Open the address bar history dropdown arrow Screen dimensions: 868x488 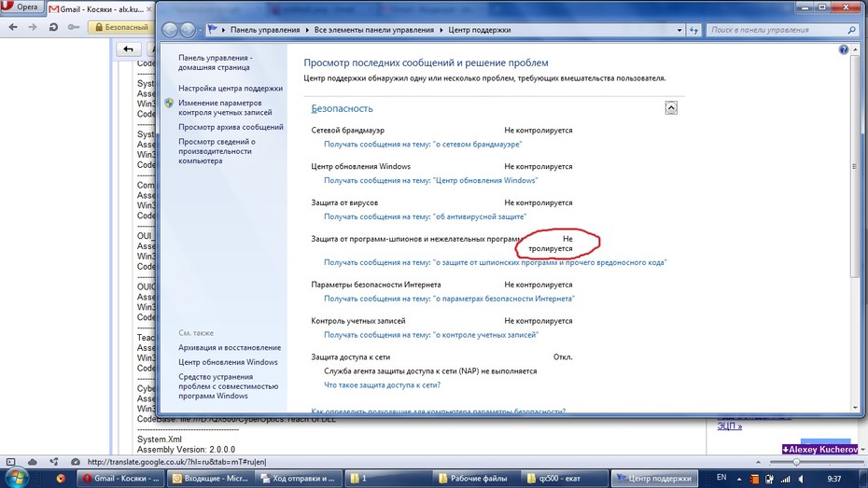tap(679, 30)
